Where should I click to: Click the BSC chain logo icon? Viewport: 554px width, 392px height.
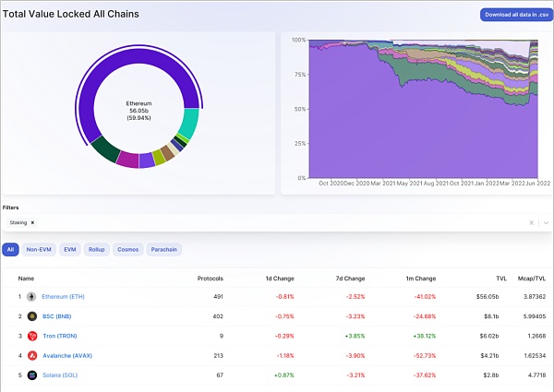(x=32, y=316)
